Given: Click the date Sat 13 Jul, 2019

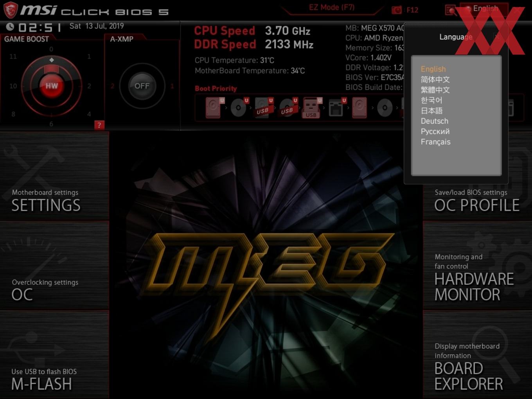Looking at the screenshot, I should 97,26.
